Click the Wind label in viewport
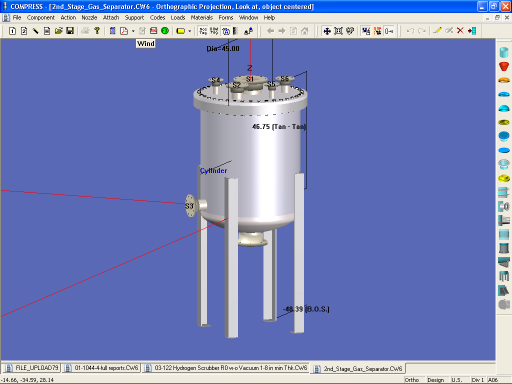The image size is (512, 384). (146, 44)
